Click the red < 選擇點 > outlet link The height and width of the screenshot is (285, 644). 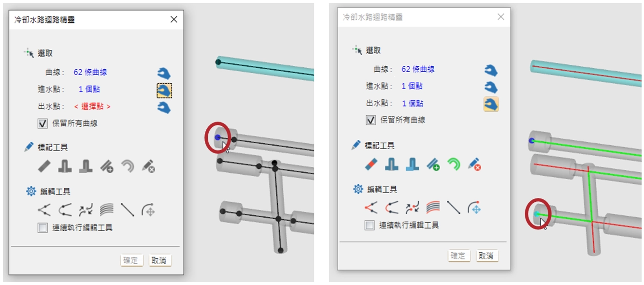pyautogui.click(x=92, y=106)
